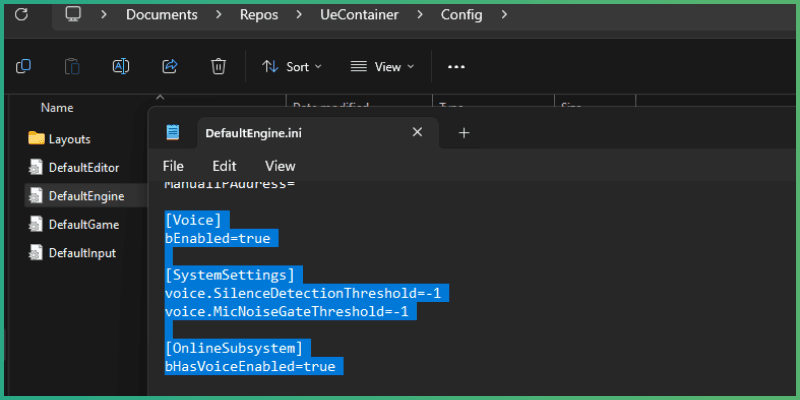Open the Notepad File menu

tap(173, 166)
